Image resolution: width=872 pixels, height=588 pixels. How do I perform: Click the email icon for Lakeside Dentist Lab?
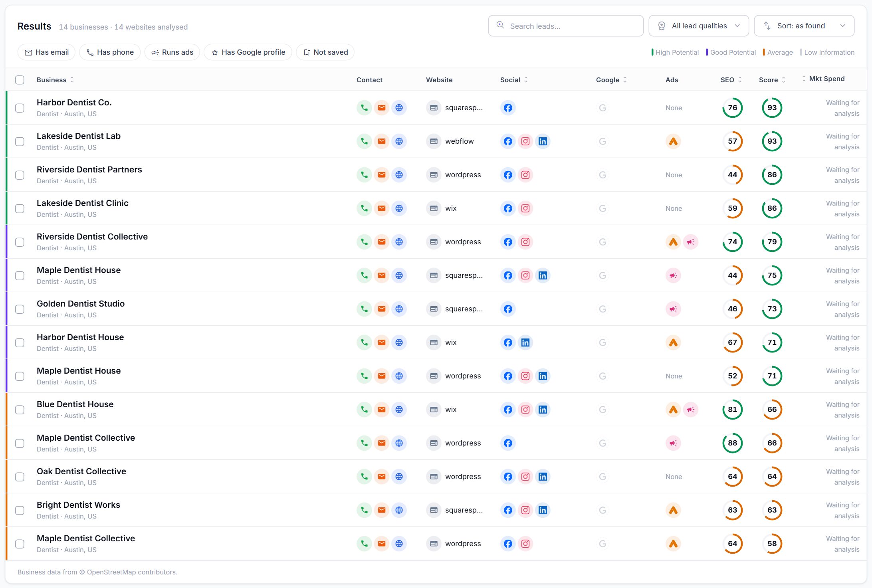tap(382, 141)
